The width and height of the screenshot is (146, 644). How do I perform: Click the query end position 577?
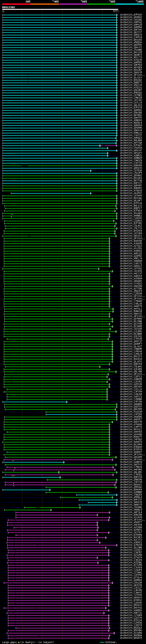click(x=115, y=11)
